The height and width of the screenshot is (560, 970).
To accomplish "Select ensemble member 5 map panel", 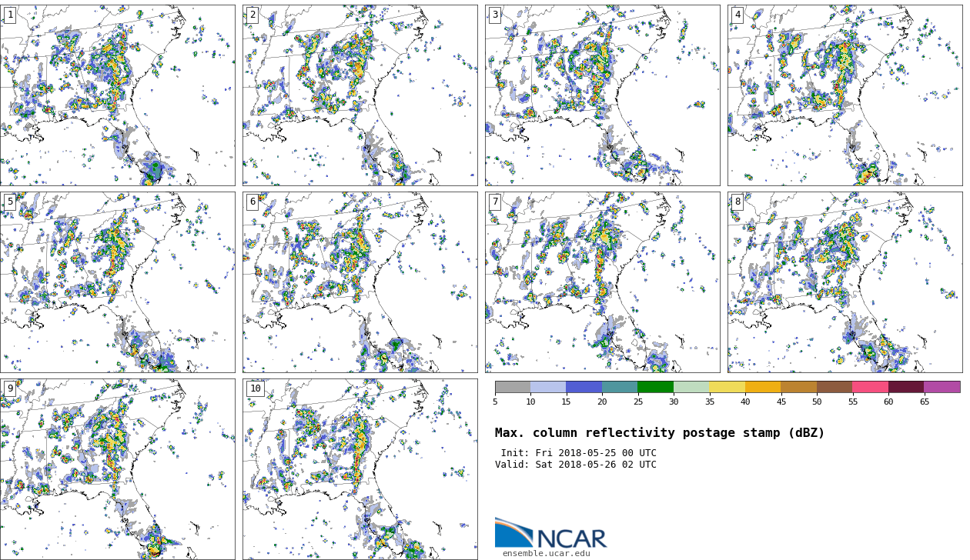I will [117, 282].
